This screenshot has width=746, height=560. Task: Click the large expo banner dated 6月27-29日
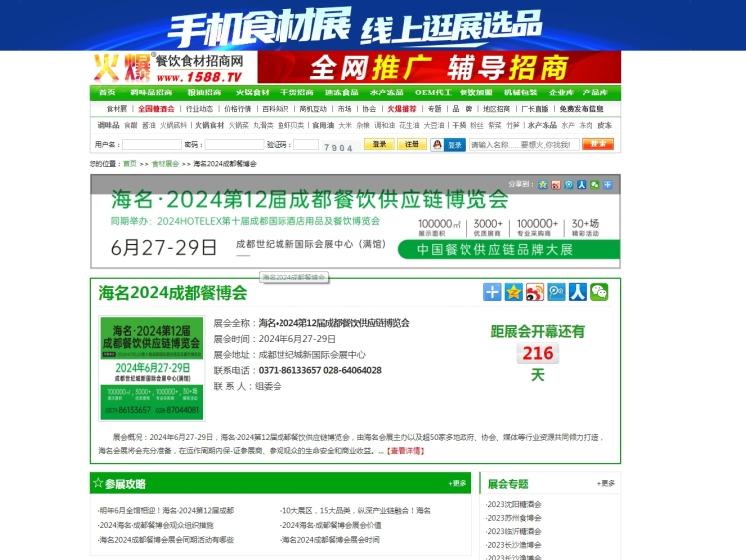(355, 221)
